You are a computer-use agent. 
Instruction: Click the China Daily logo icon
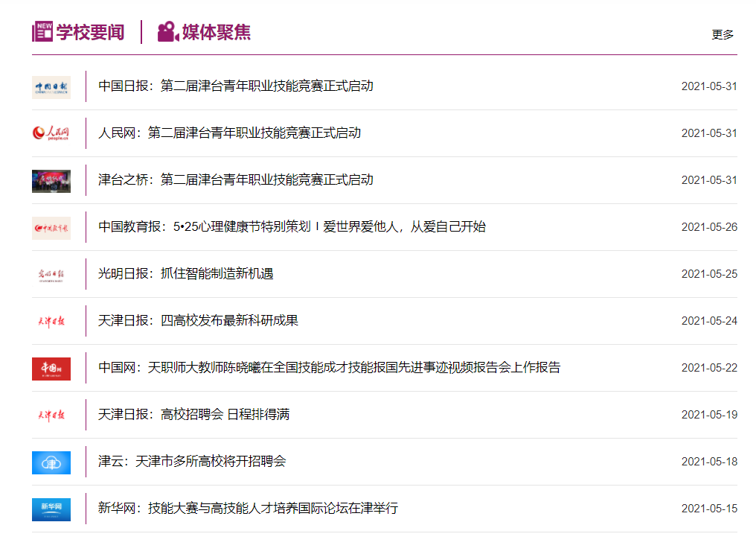click(x=51, y=87)
